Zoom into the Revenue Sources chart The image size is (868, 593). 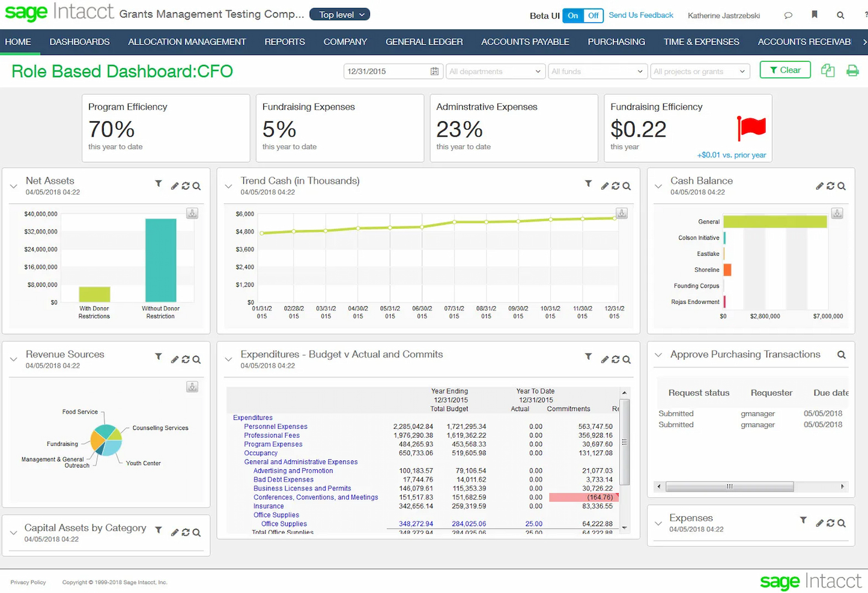pyautogui.click(x=196, y=359)
